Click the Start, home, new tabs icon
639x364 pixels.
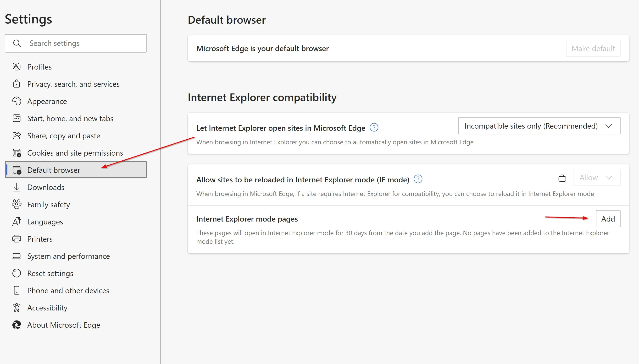[17, 118]
